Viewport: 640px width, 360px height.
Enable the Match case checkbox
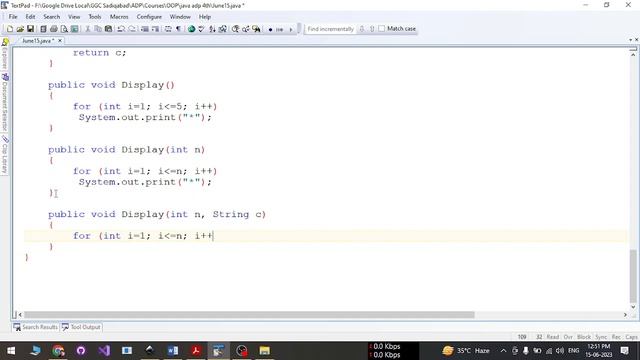tap(382, 29)
